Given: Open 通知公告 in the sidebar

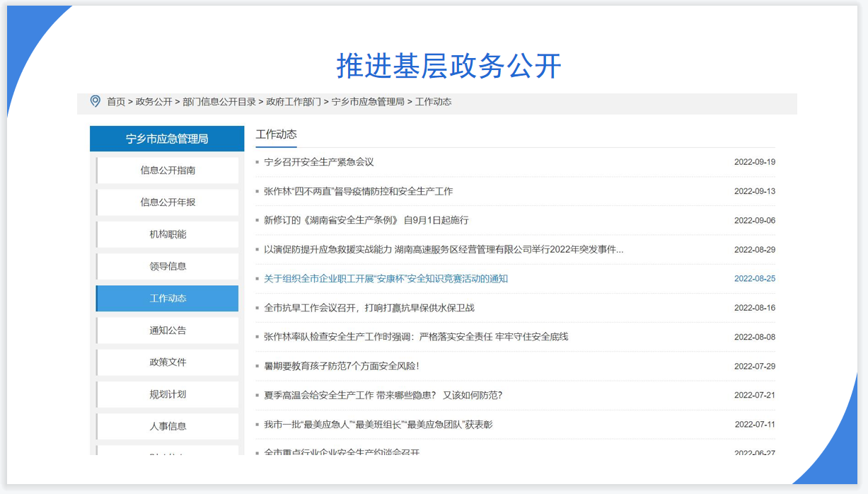Looking at the screenshot, I should 168,331.
